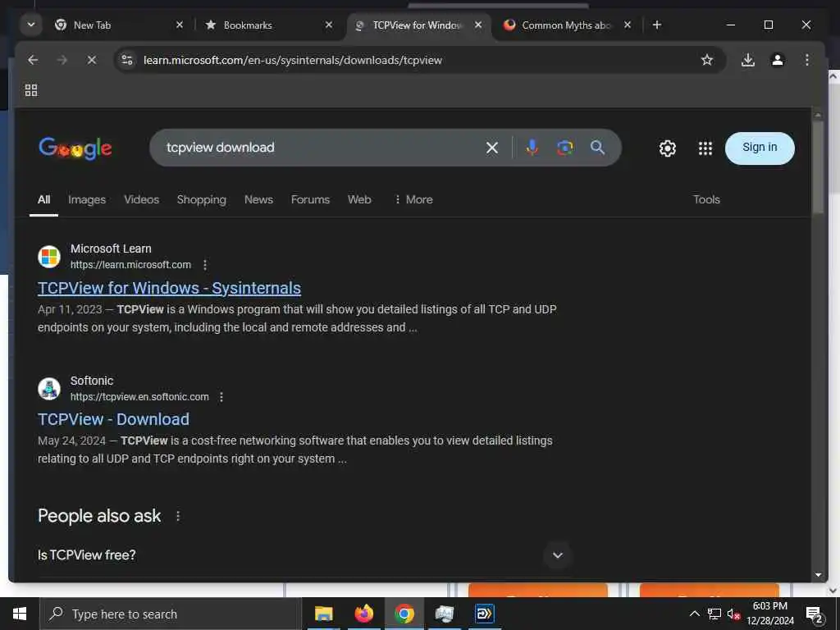Start voice search with microphone
This screenshot has height=630, width=840.
[x=532, y=148]
